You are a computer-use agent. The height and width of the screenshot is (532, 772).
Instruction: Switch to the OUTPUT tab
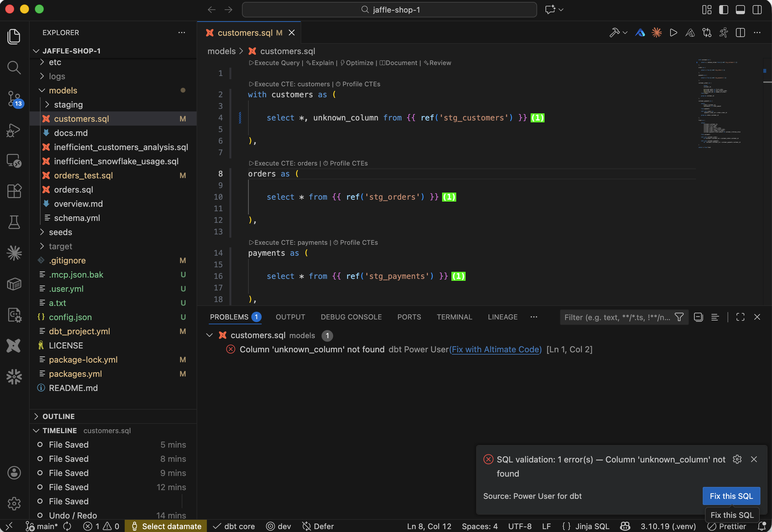(290, 317)
